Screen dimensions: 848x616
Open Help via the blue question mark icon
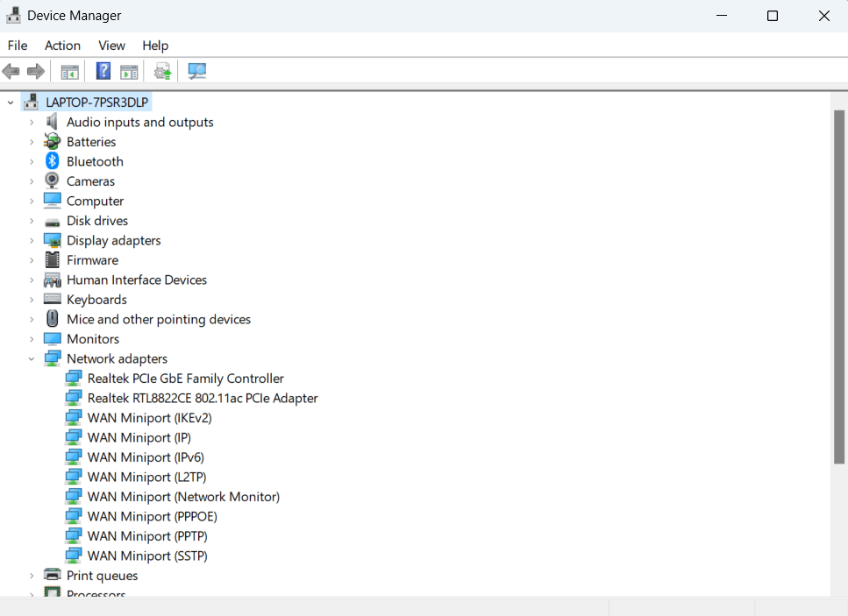pyautogui.click(x=103, y=72)
